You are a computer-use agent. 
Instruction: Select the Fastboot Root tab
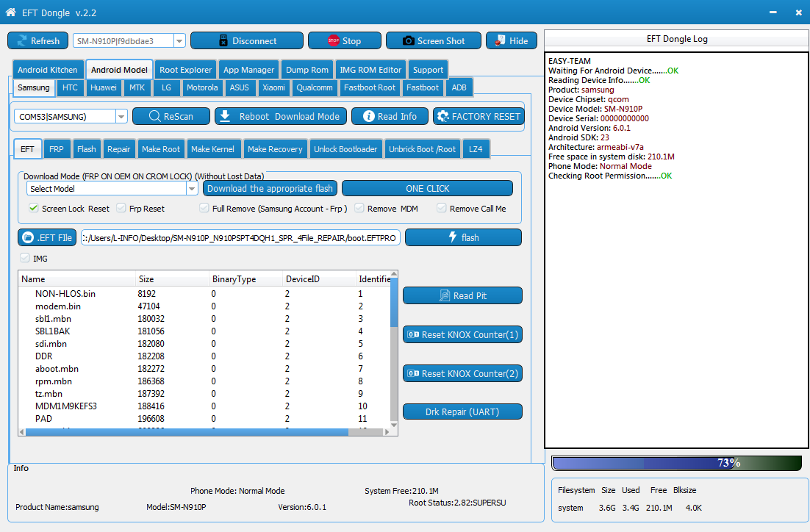click(x=370, y=87)
